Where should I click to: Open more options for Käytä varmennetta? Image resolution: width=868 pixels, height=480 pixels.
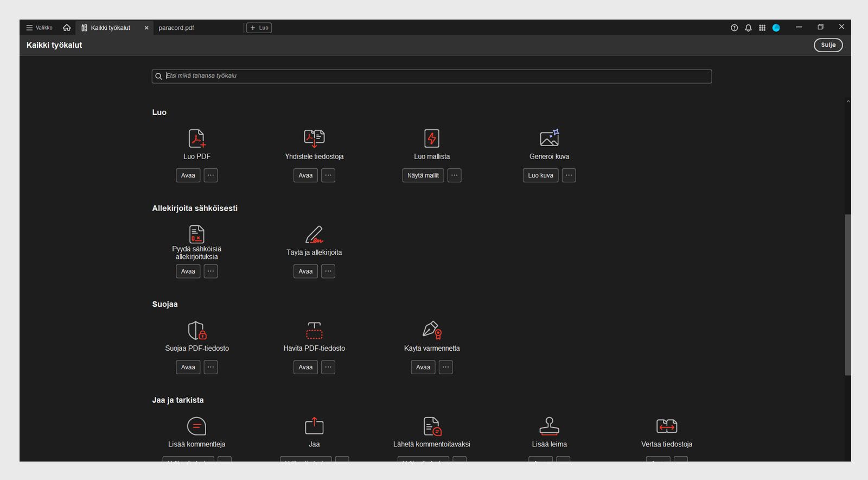pyautogui.click(x=445, y=368)
